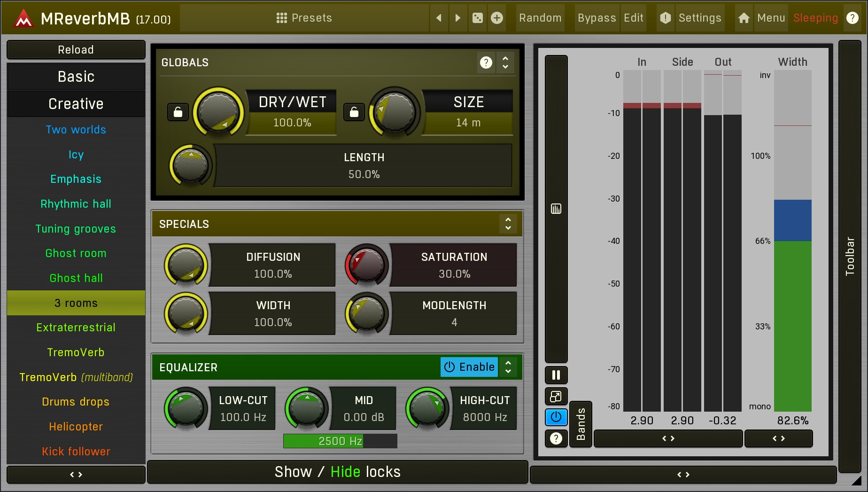Toggle the Size parameter lock

[x=354, y=112]
